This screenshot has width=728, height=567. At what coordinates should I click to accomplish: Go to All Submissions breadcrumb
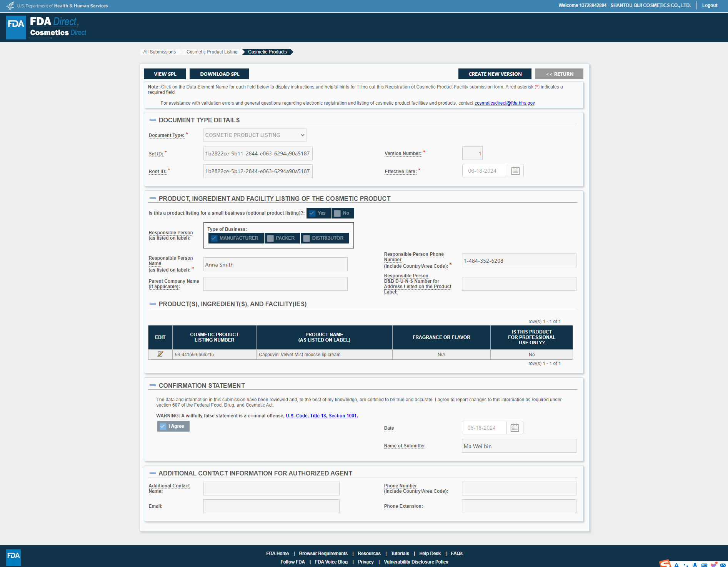click(159, 52)
